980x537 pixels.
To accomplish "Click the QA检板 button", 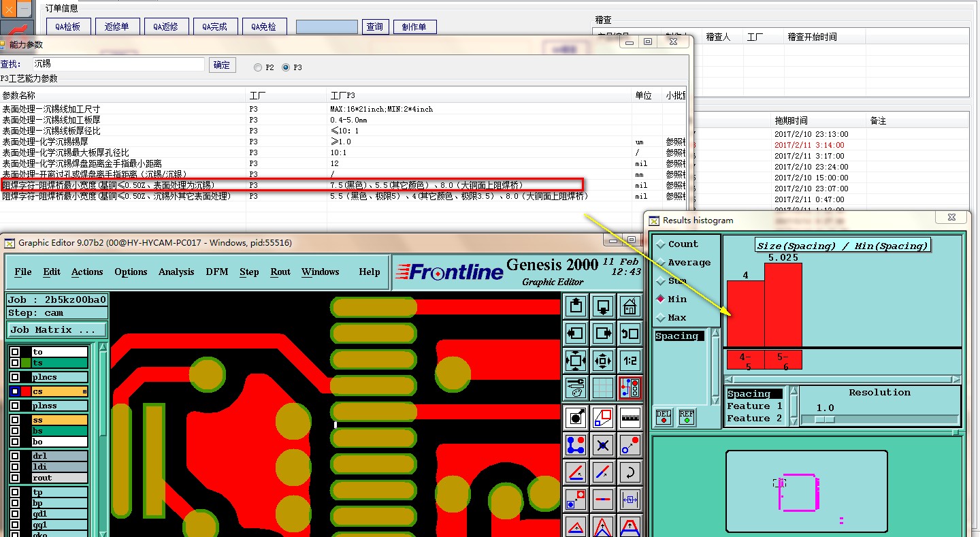I will pyautogui.click(x=69, y=27).
